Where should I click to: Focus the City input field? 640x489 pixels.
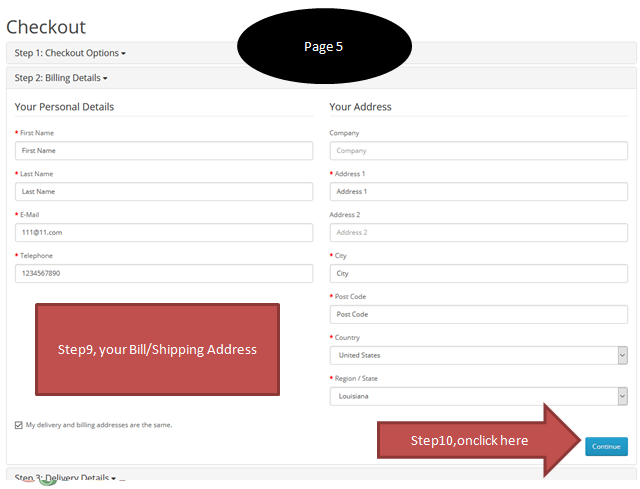point(478,273)
